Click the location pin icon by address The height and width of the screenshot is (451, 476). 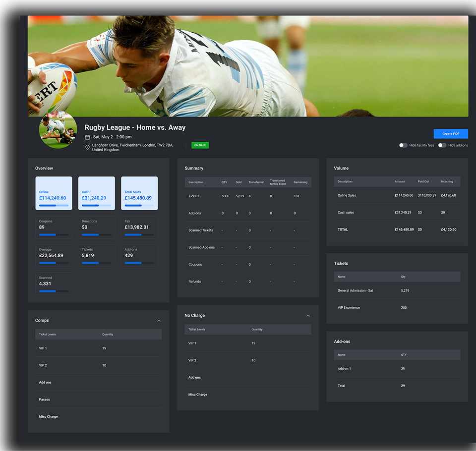[87, 147]
